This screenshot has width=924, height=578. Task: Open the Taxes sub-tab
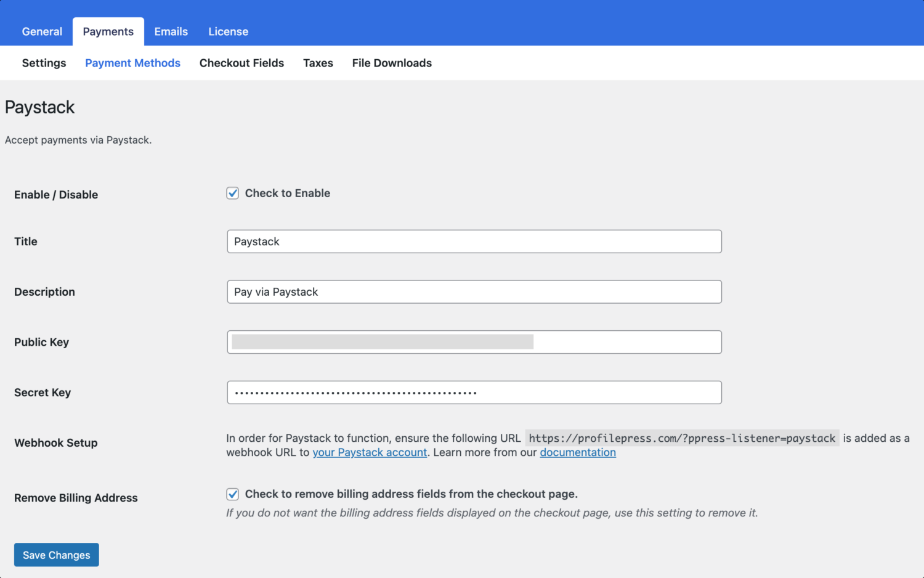tap(318, 63)
